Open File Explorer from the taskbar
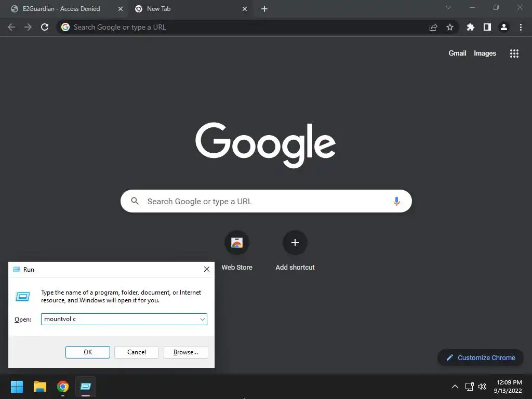The height and width of the screenshot is (399, 532). coord(39,387)
